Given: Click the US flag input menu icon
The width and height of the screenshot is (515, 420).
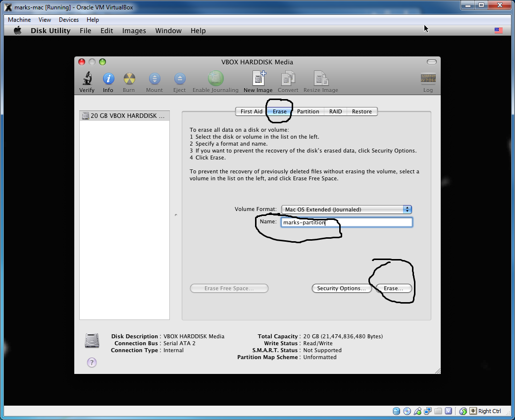Looking at the screenshot, I should tap(498, 30).
